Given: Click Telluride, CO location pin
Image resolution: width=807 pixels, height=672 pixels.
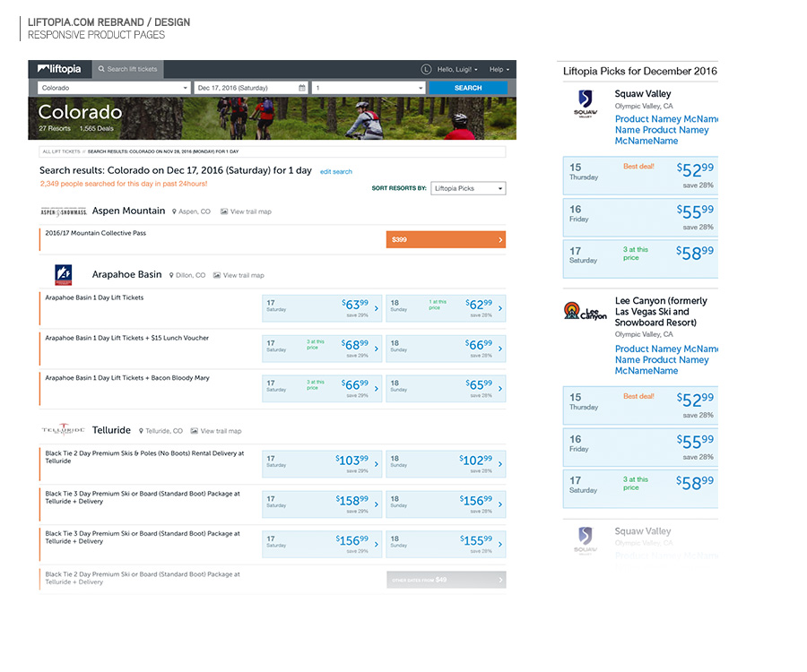Looking at the screenshot, I should pos(141,431).
